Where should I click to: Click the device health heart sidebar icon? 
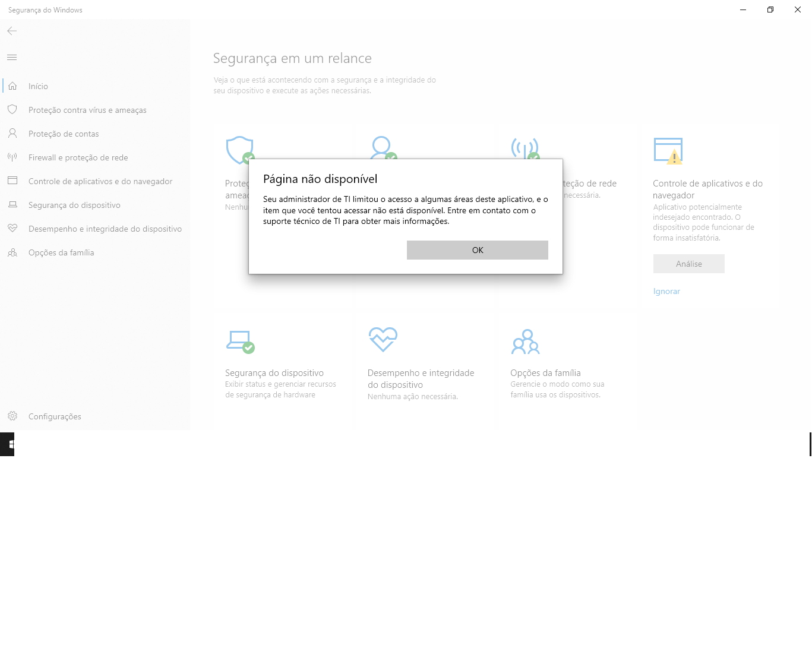(x=12, y=228)
